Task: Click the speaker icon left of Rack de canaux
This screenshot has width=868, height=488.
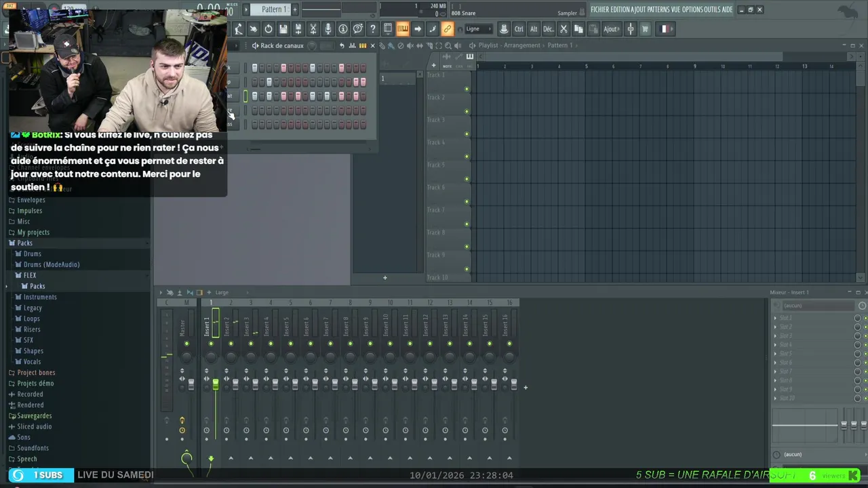Action: click(x=255, y=45)
